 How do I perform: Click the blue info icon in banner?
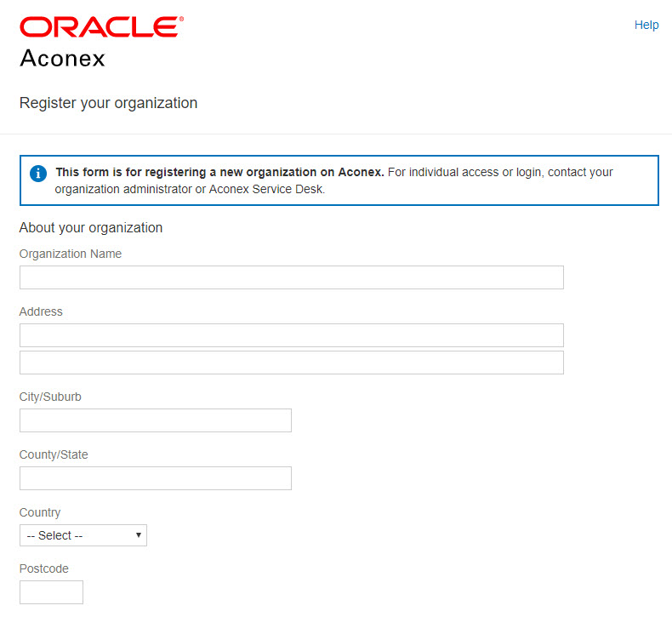point(38,174)
